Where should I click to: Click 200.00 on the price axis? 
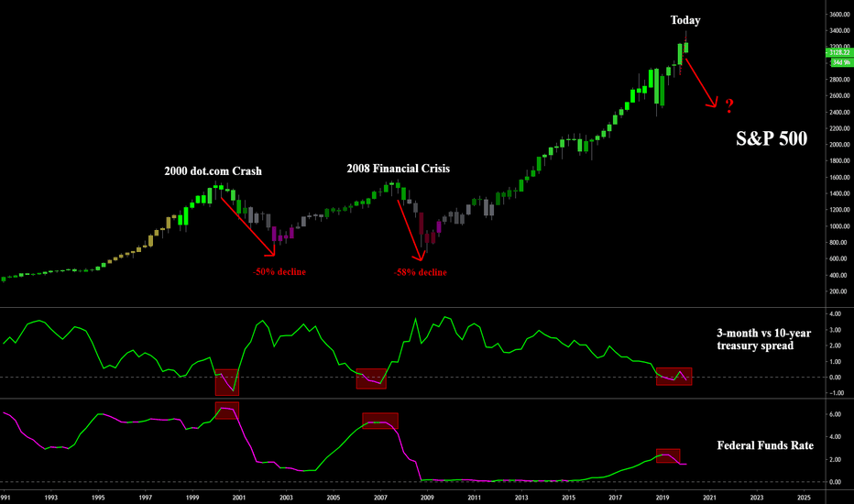point(839,291)
